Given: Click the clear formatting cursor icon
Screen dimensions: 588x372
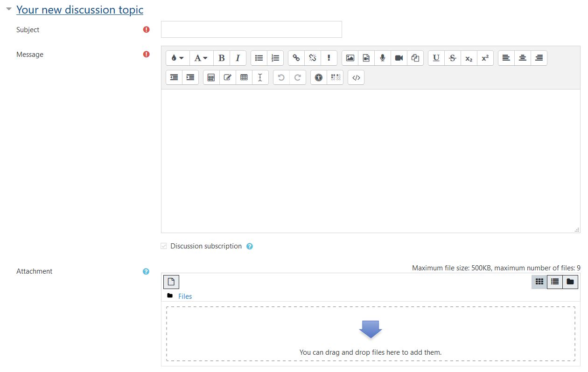Looking at the screenshot, I should pos(260,77).
